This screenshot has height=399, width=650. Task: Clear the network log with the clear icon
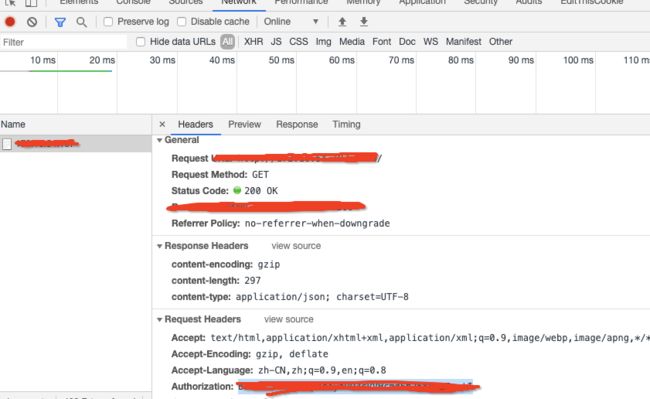pyautogui.click(x=32, y=22)
